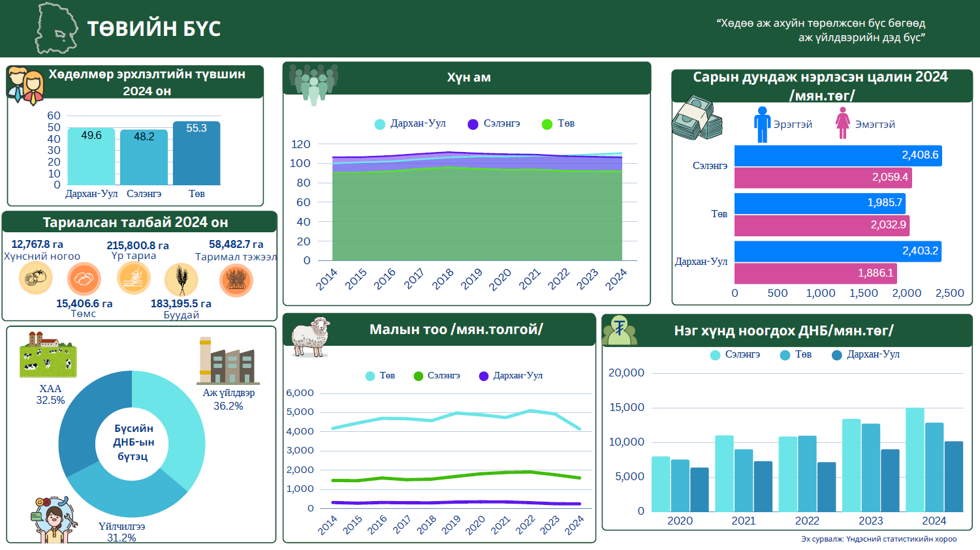The width and height of the screenshot is (980, 550).
Task: Click the farm with cows icon
Action: (x=48, y=354)
